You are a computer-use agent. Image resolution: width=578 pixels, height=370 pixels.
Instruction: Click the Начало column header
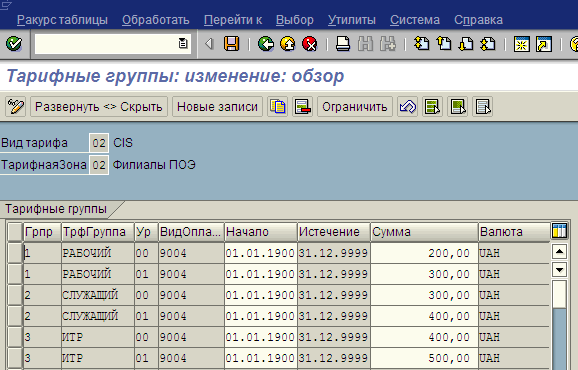(x=260, y=232)
